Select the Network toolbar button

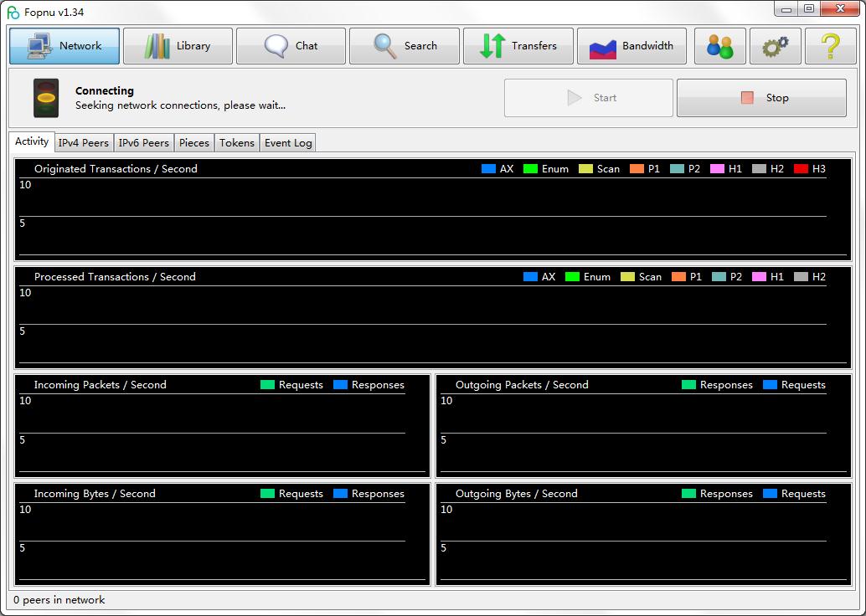64,46
